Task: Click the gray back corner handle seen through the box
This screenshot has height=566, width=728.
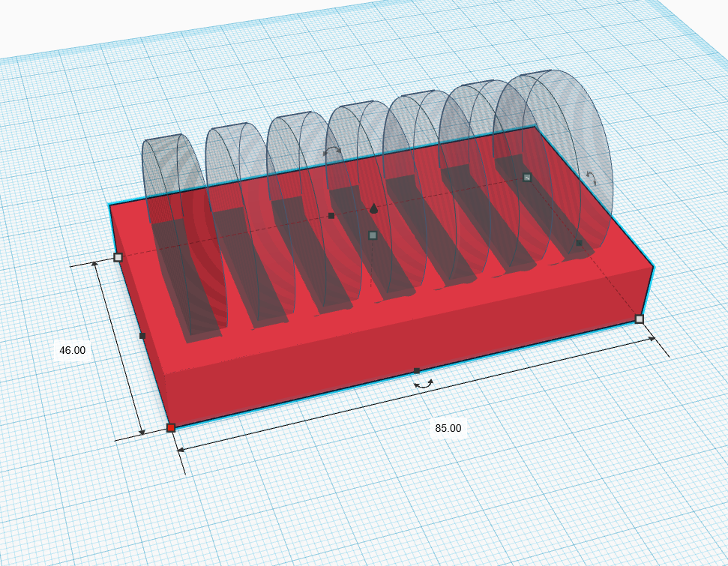Action: [x=526, y=178]
